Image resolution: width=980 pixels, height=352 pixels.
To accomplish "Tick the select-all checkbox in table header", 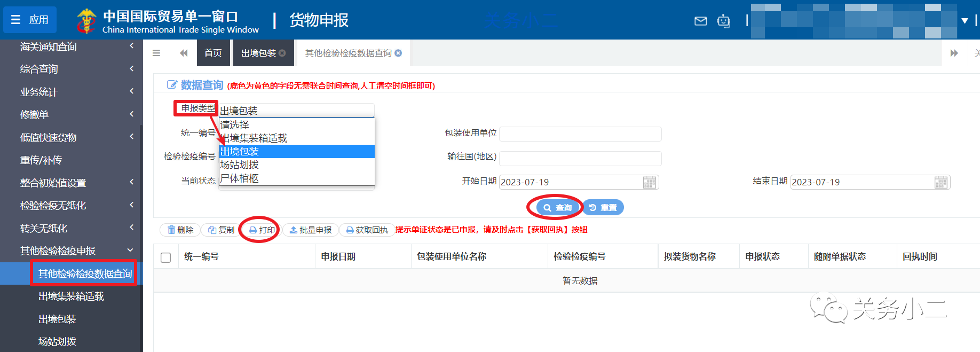I will point(165,257).
